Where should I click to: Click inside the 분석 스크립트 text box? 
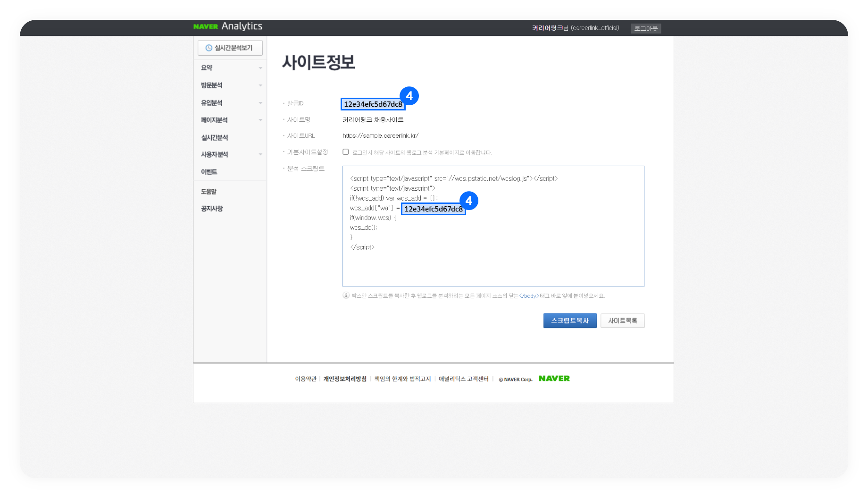pos(493,226)
